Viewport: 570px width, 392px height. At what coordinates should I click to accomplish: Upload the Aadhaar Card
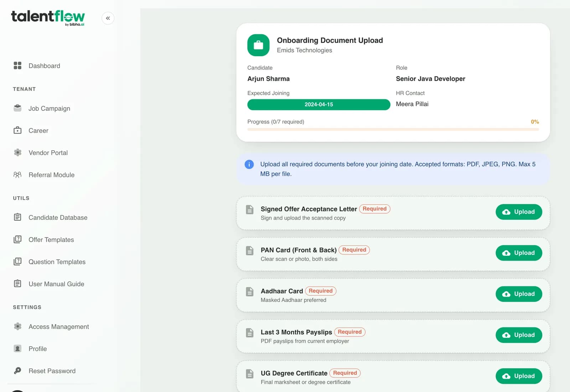(519, 294)
